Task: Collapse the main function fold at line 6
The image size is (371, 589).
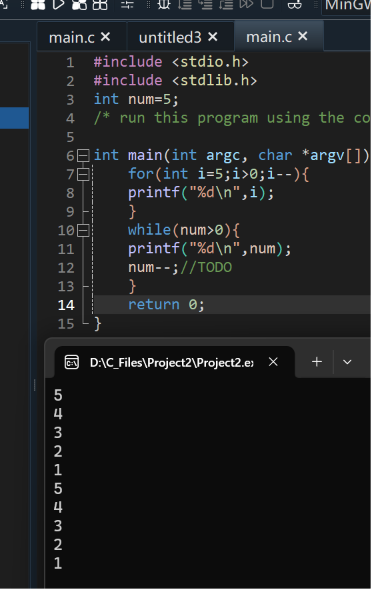Action: (83, 156)
